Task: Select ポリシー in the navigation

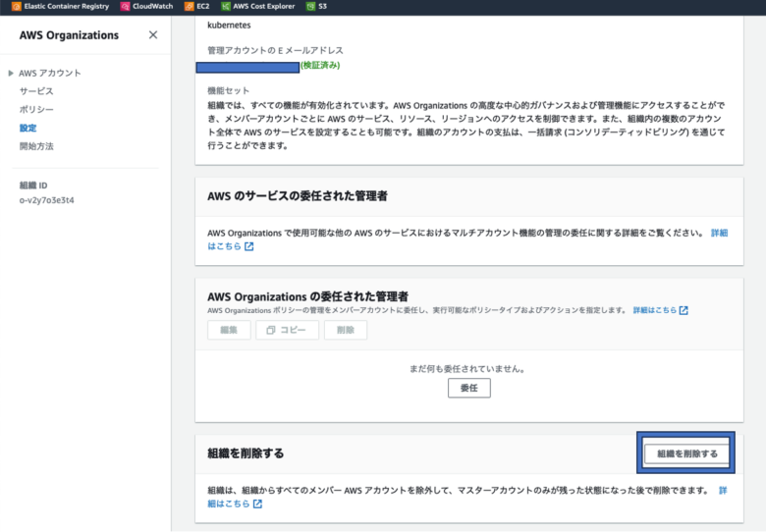Action: point(36,110)
